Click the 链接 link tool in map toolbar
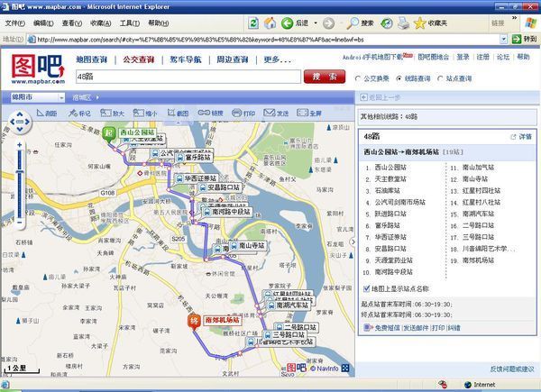This screenshot has height=392, width=541. coord(211,114)
